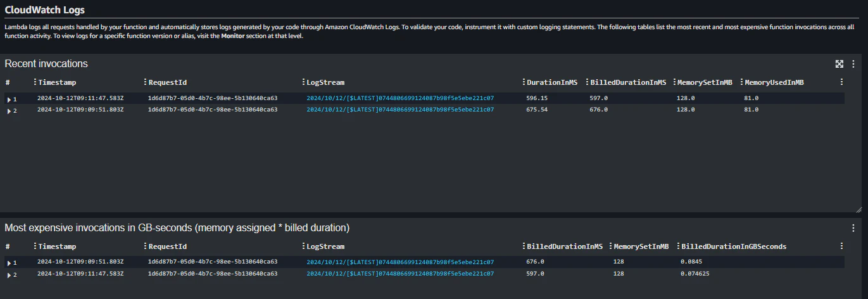Select RequestId in Recent invocations row 2
The image size is (868, 299).
coord(212,110)
